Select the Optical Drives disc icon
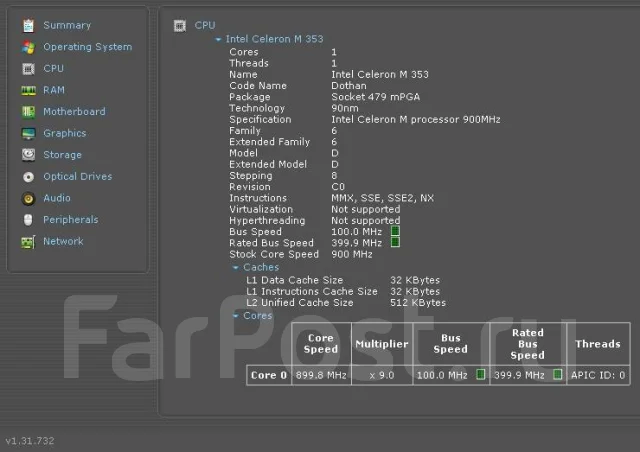This screenshot has width=640, height=452. click(28, 177)
